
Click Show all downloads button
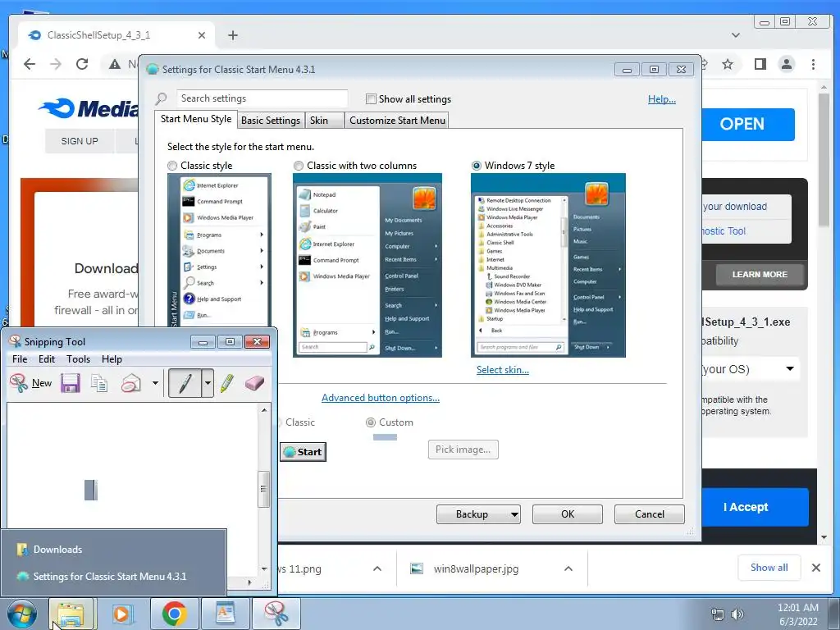click(769, 568)
